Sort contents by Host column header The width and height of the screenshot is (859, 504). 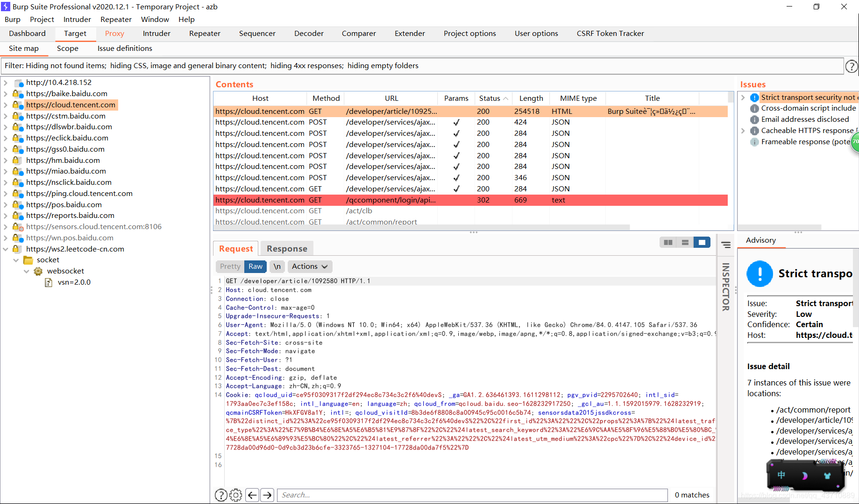pyautogui.click(x=260, y=98)
